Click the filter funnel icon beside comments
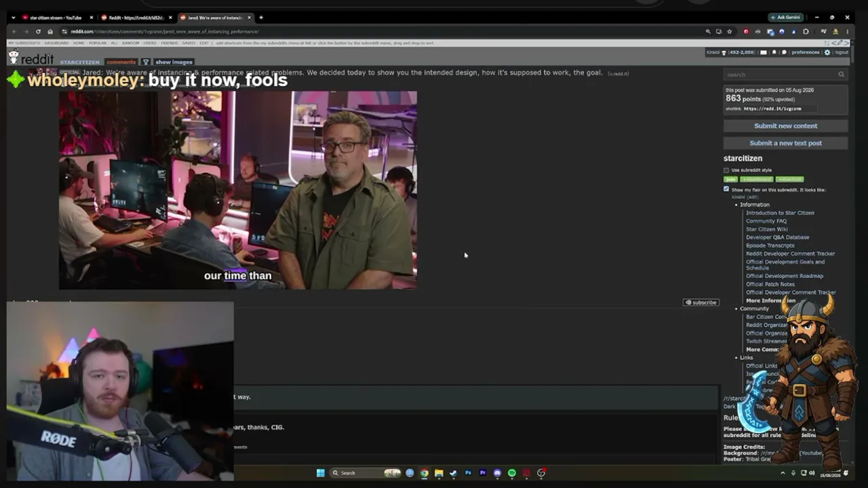The height and width of the screenshot is (488, 868). 145,62
